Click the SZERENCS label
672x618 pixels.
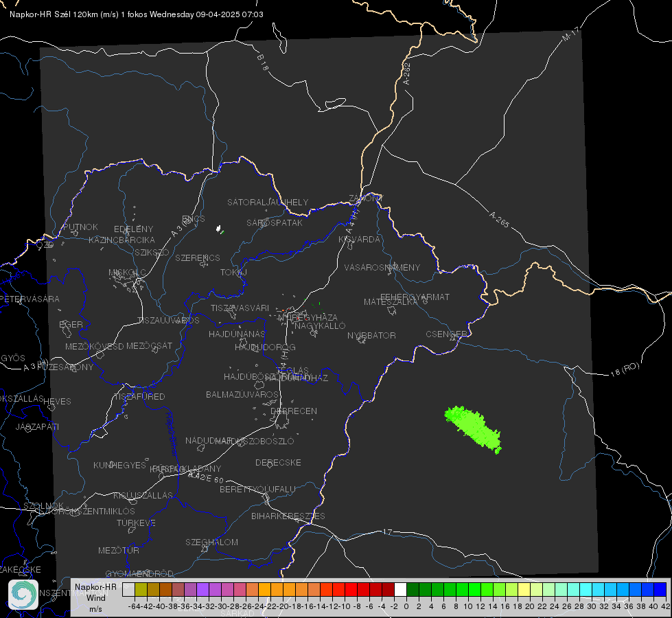[x=198, y=257]
